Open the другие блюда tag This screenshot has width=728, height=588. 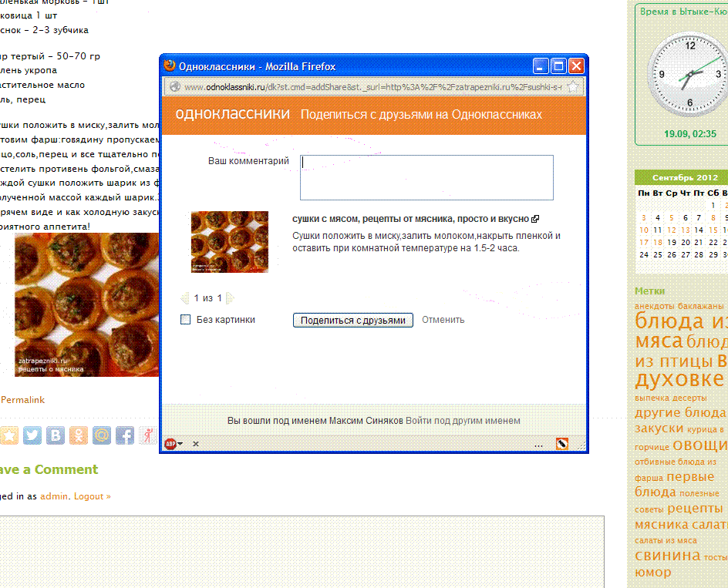(x=680, y=412)
